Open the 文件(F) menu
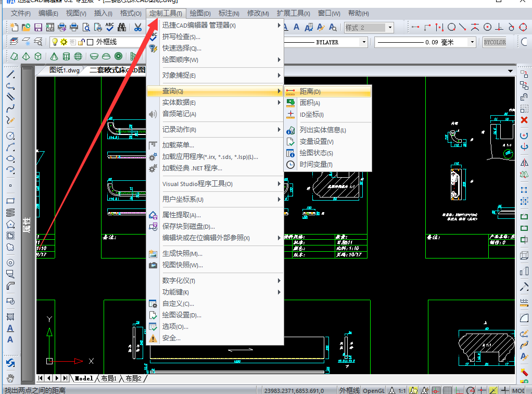532x394 pixels. [21, 13]
